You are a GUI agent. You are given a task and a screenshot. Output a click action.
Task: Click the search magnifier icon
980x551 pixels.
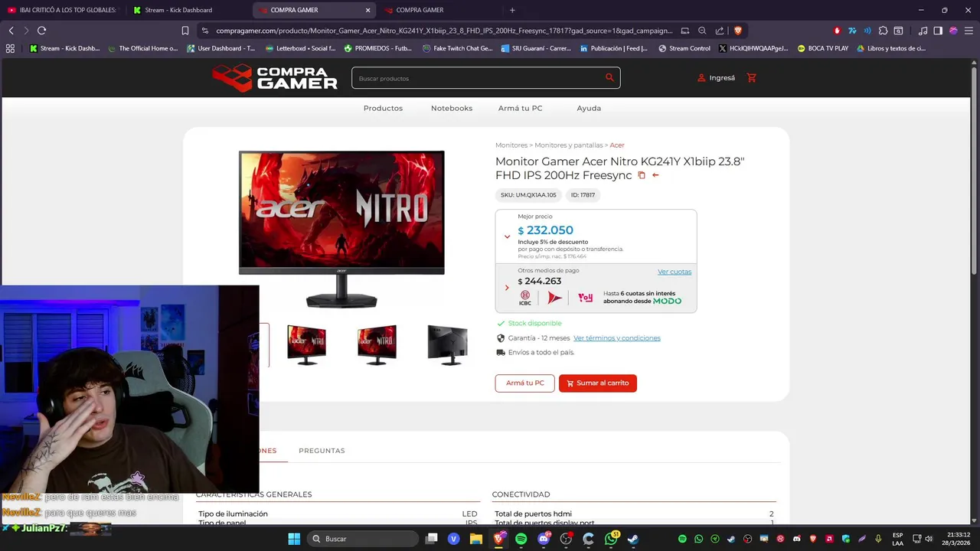coord(609,77)
